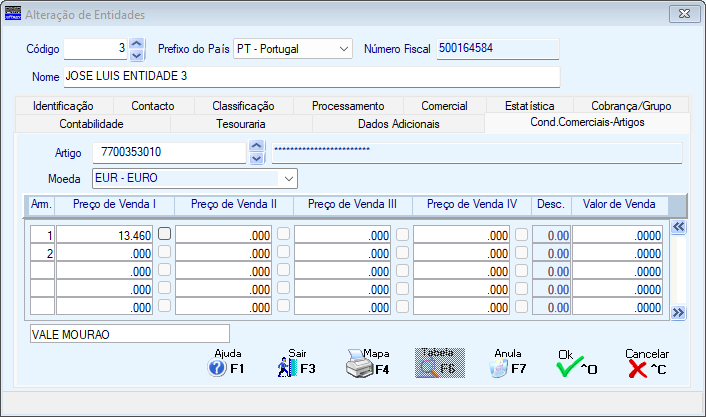Switch to the Identificação tab
Viewport: 706px width, 417px height.
click(x=63, y=106)
